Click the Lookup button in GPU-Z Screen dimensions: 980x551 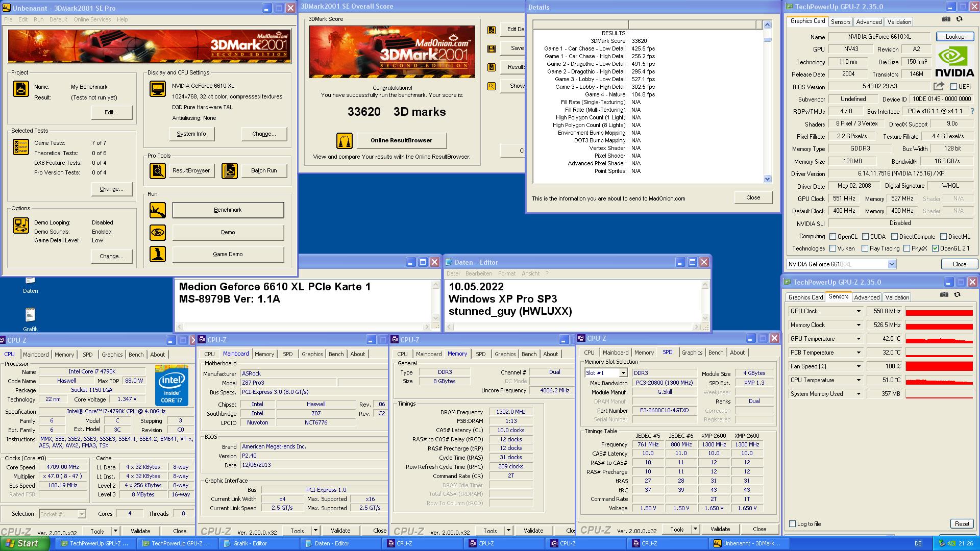click(x=954, y=37)
